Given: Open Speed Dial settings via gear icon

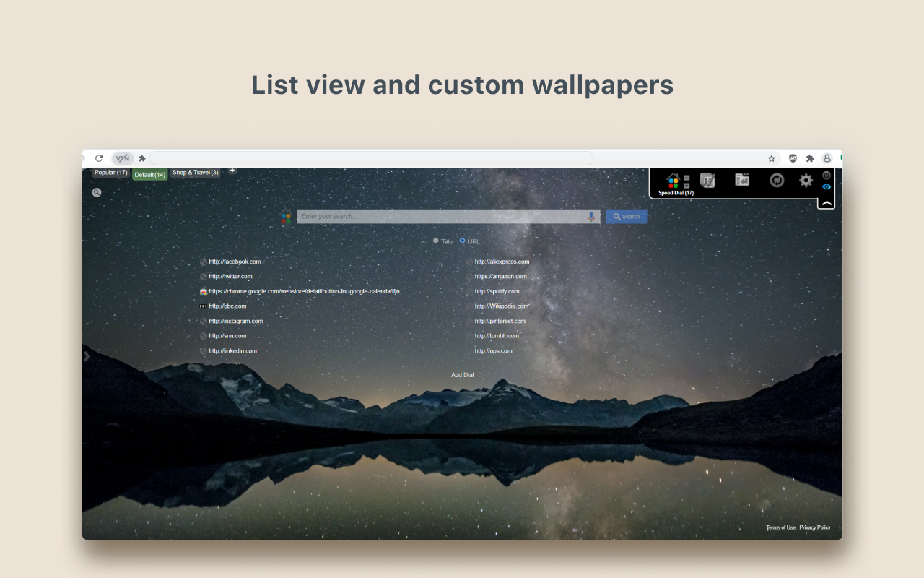Looking at the screenshot, I should (805, 181).
